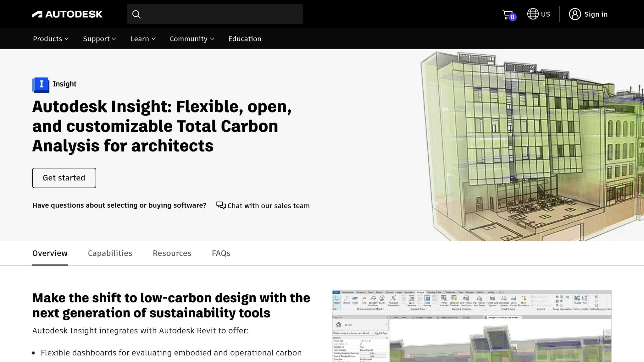Expand the Community menu
644x362 pixels.
click(192, 39)
